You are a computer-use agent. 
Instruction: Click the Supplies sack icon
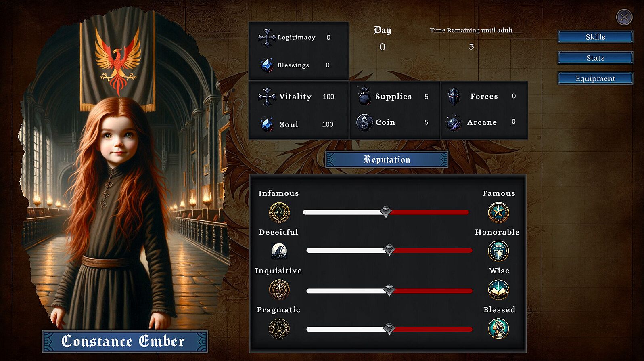coord(364,96)
